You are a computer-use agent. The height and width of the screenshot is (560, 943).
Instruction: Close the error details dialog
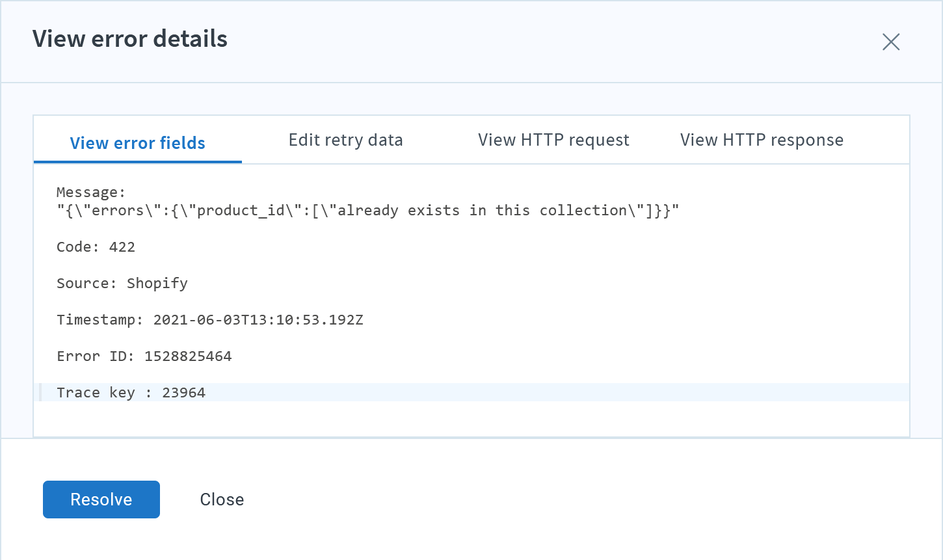[221, 499]
